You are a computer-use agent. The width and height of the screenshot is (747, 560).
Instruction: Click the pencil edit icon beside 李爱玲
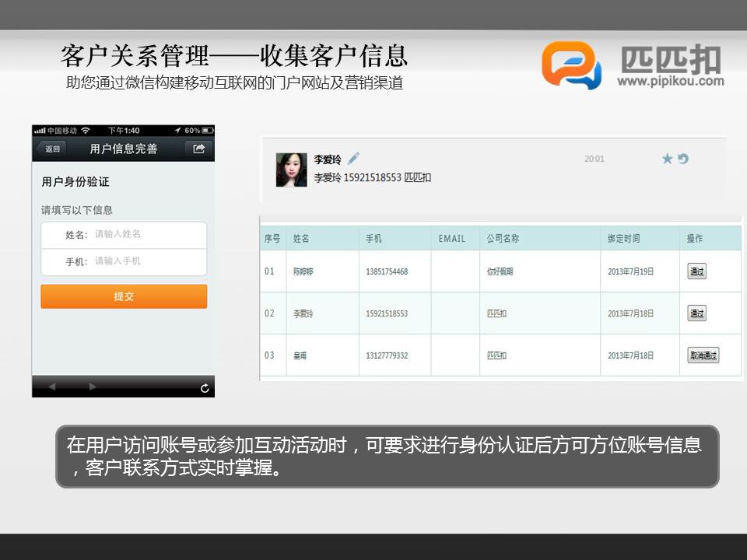click(353, 159)
